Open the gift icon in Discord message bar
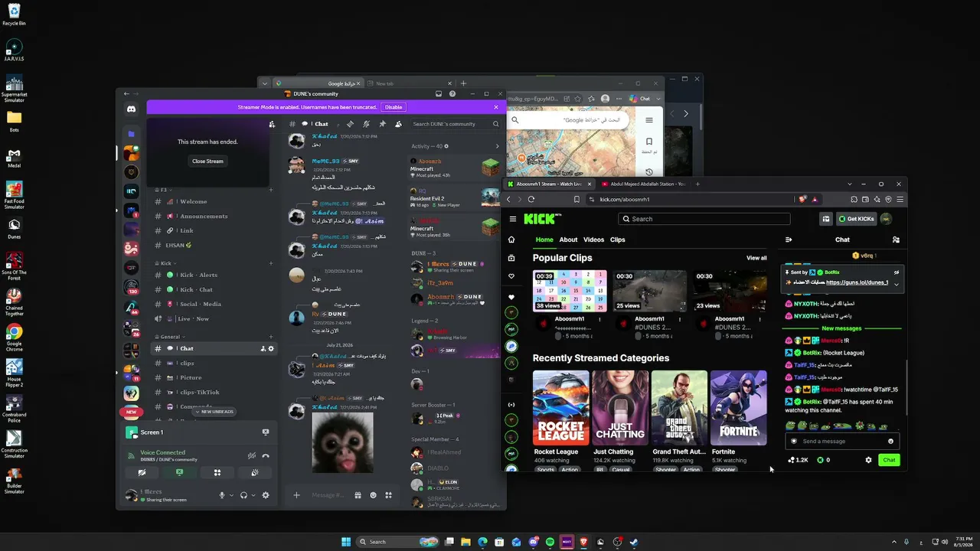This screenshot has width=980, height=551. click(x=358, y=495)
